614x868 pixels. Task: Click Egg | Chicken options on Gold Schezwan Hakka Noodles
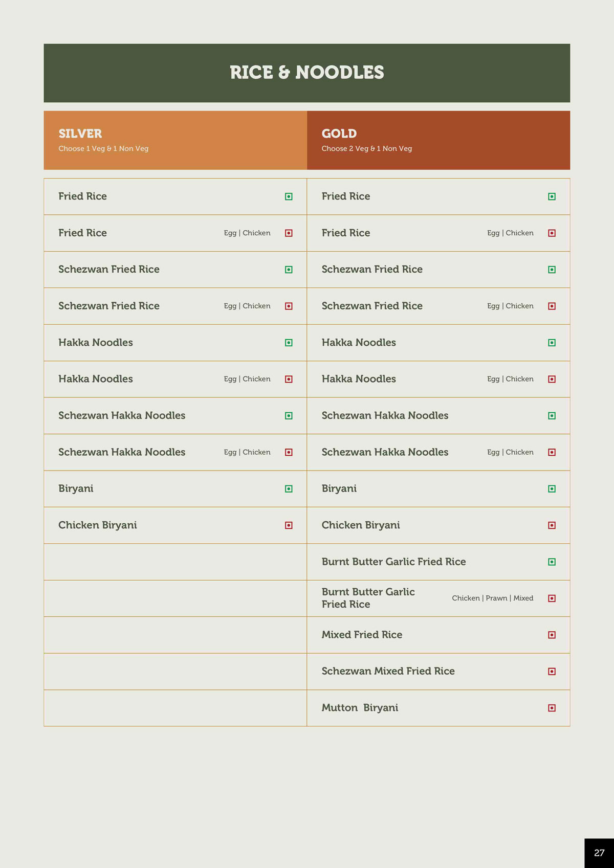(x=510, y=452)
